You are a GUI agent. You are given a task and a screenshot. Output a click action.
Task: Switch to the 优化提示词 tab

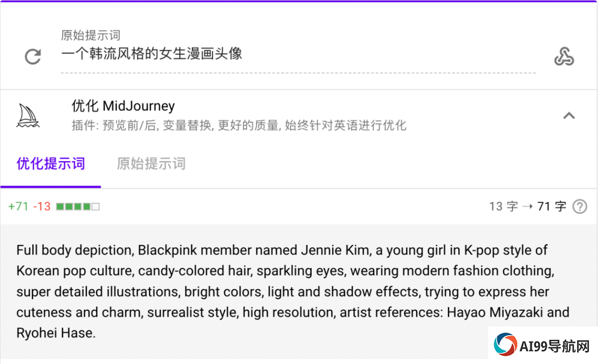tap(51, 163)
